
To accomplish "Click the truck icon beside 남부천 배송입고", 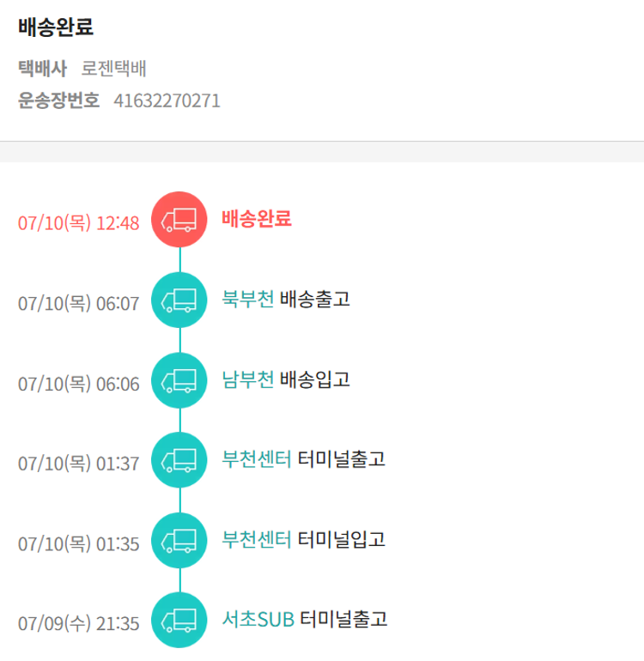I will point(179,379).
